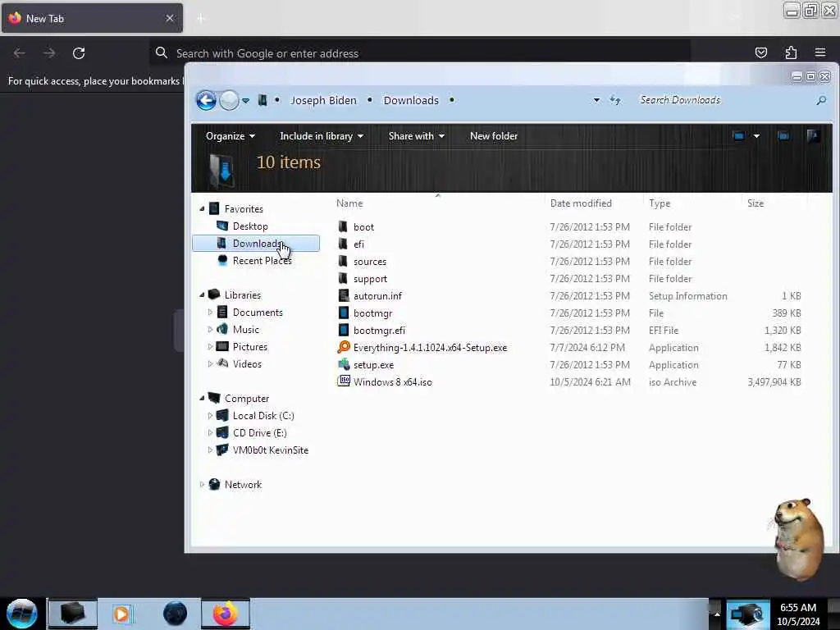This screenshot has height=630, width=840.
Task: Collapse the Libraries group
Action: click(x=202, y=294)
